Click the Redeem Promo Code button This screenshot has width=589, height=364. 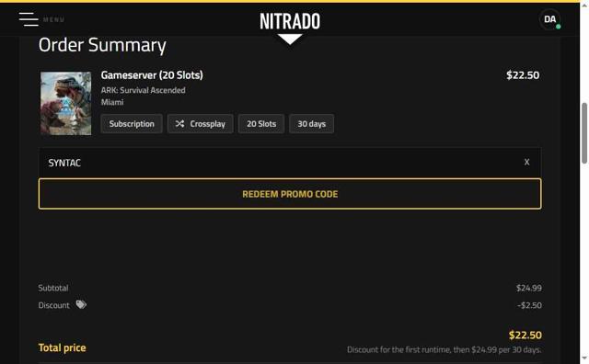290,194
